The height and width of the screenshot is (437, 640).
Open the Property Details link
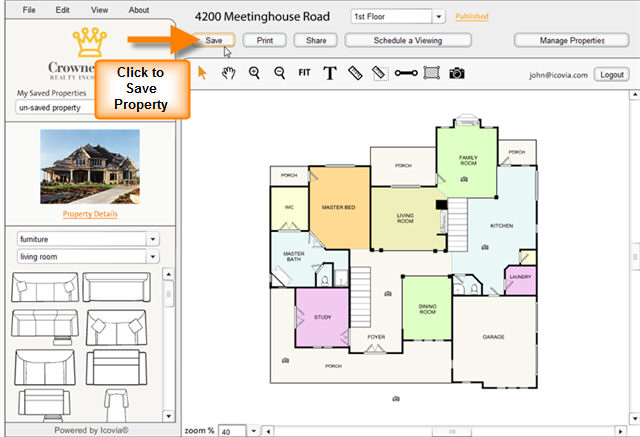tap(90, 214)
